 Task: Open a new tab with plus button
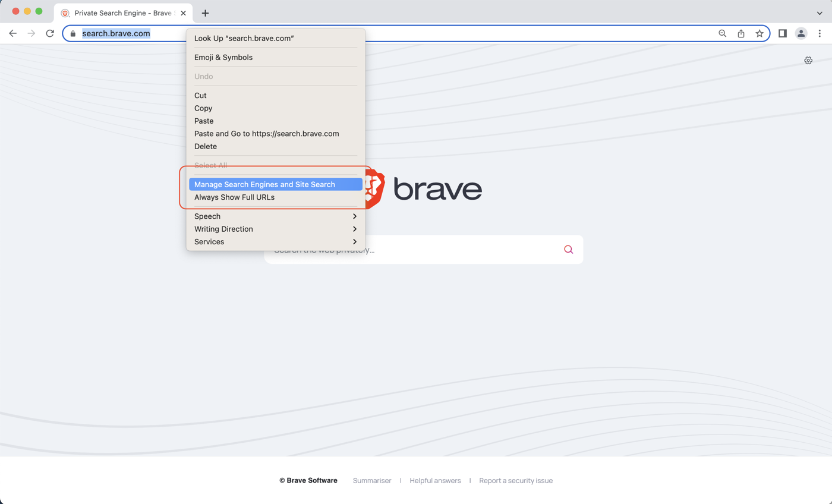click(x=205, y=13)
